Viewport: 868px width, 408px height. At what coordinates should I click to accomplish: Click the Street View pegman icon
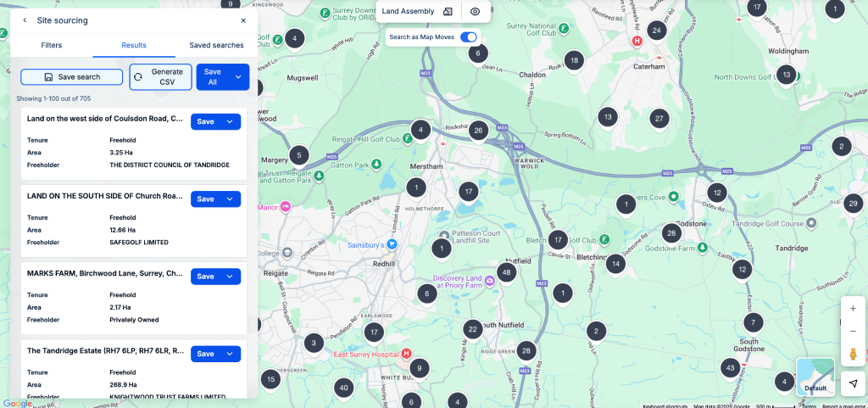click(853, 353)
